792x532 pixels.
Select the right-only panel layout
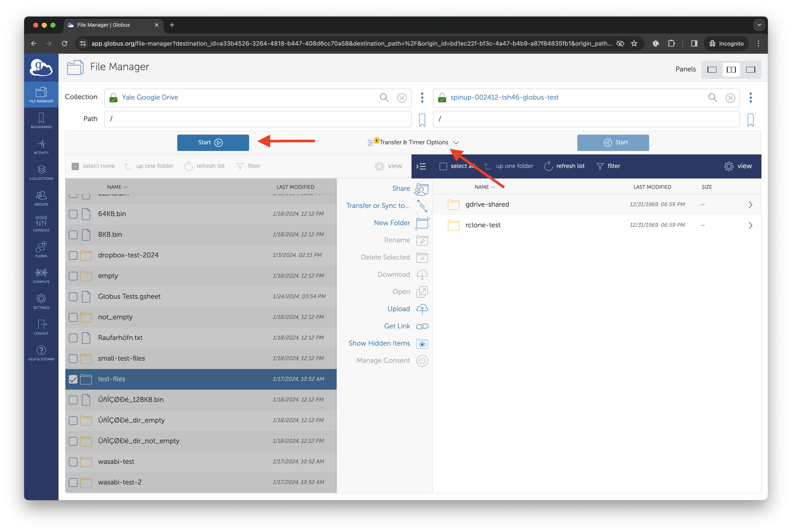pyautogui.click(x=750, y=69)
